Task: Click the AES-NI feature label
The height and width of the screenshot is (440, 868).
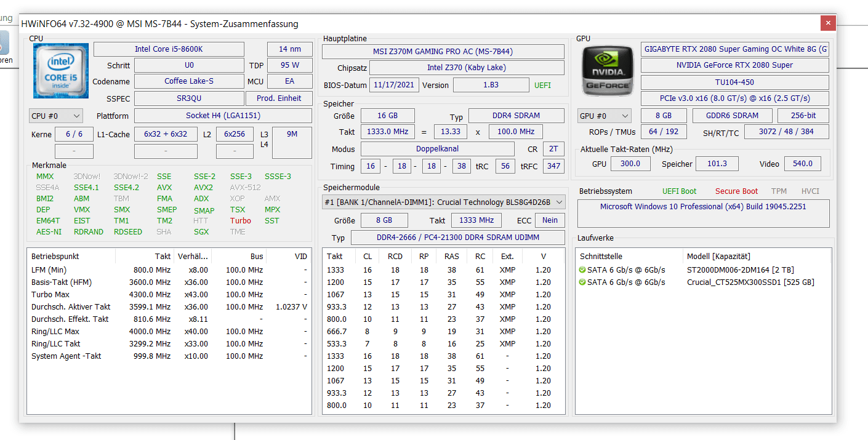Action: (x=49, y=232)
